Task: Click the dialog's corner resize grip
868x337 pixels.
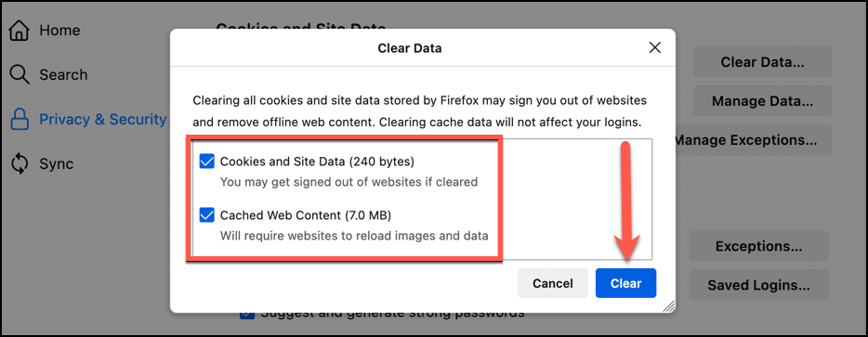Action: (x=669, y=306)
